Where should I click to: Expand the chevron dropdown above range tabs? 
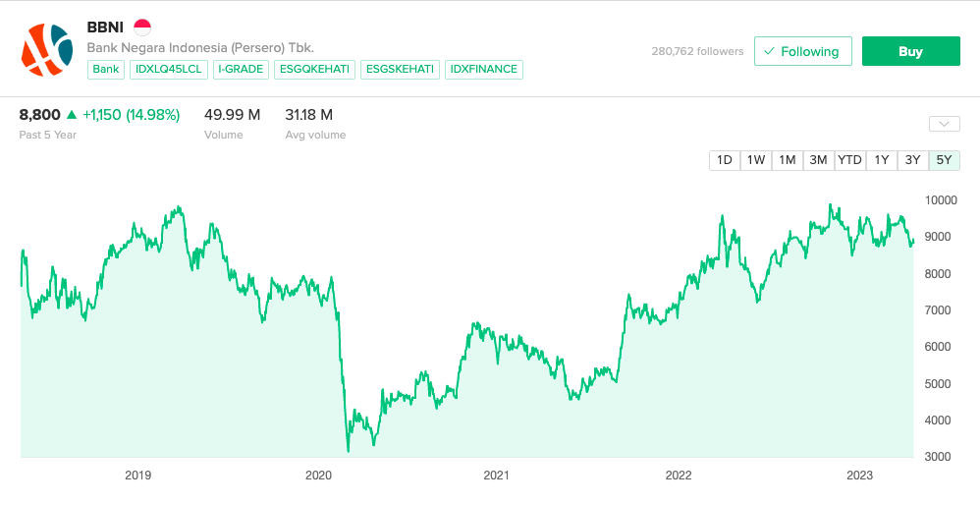945,124
